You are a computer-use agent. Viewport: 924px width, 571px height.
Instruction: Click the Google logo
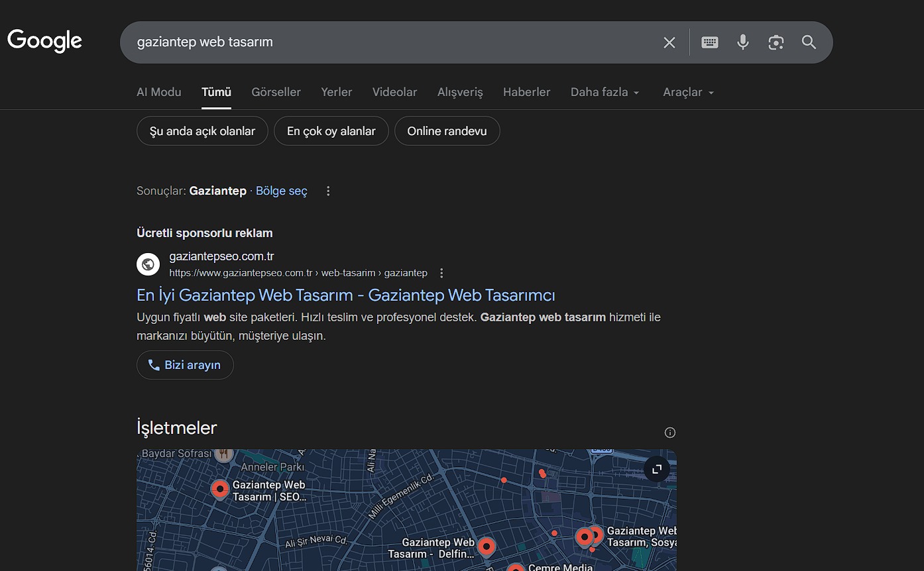[44, 41]
